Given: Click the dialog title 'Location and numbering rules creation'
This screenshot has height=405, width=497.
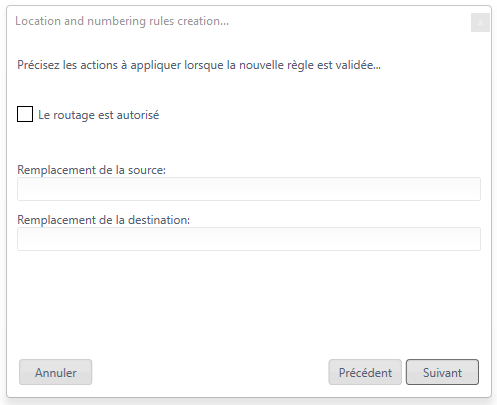Looking at the screenshot, I should point(122,21).
